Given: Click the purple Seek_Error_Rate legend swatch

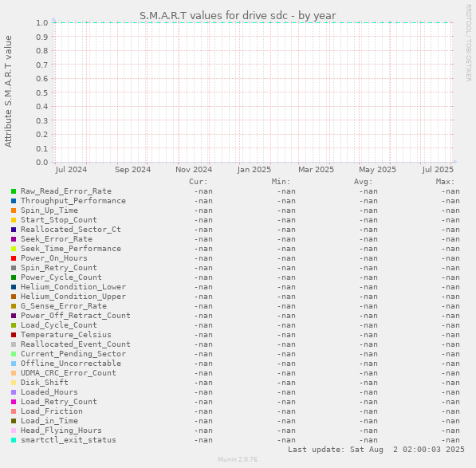Looking at the screenshot, I should coord(14,239).
